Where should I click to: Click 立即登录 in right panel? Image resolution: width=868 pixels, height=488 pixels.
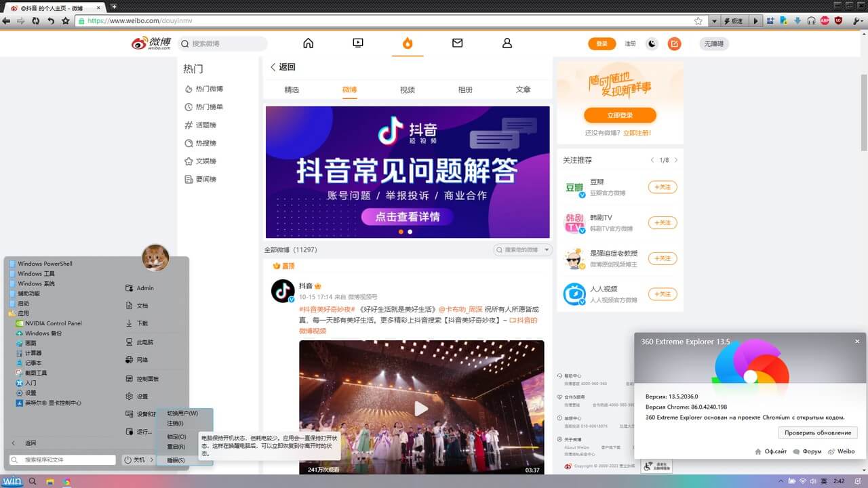click(x=620, y=115)
